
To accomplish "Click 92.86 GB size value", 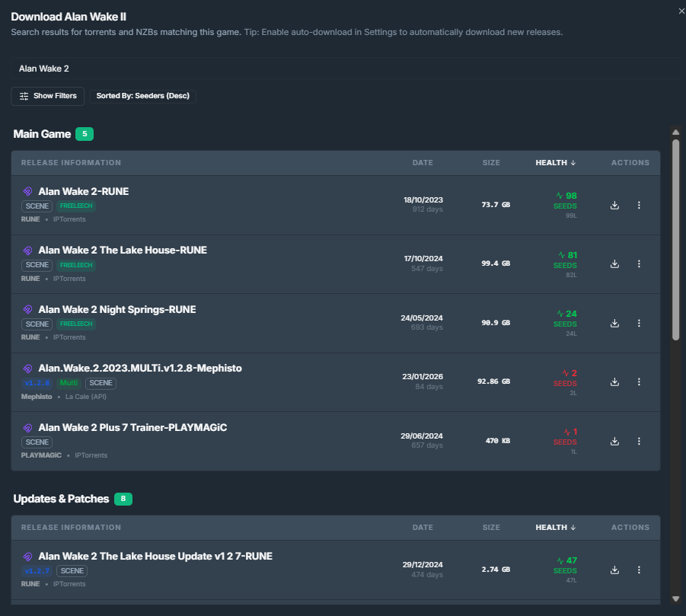I will [493, 381].
